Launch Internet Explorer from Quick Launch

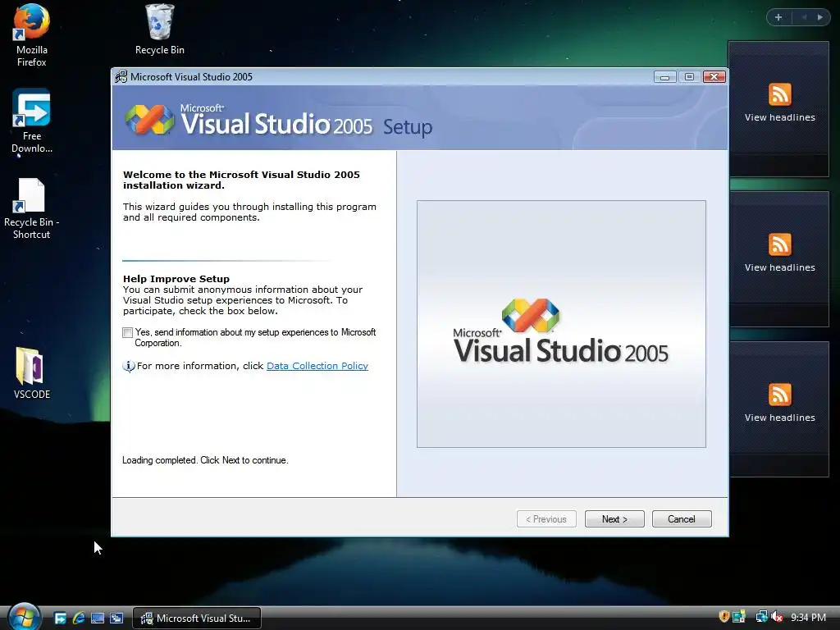coord(79,619)
